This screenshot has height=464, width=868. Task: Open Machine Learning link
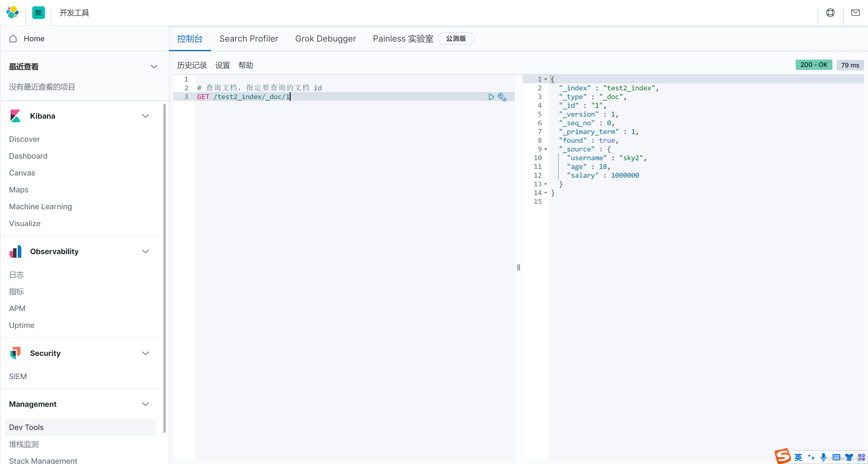(x=40, y=207)
